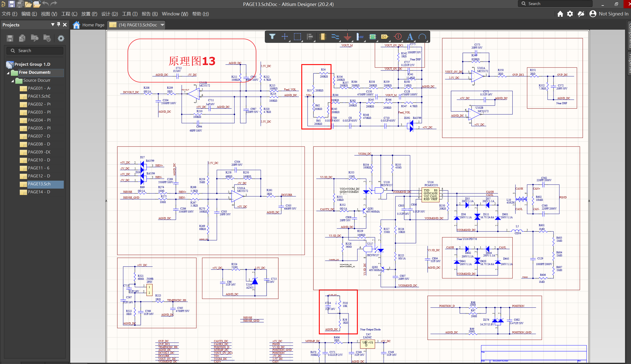Click the notifications icon beside gear
This screenshot has height=364, width=631.
point(581,14)
